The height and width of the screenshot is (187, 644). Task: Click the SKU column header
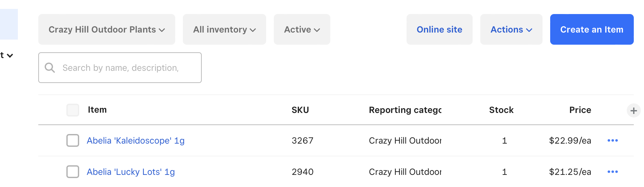[300, 110]
